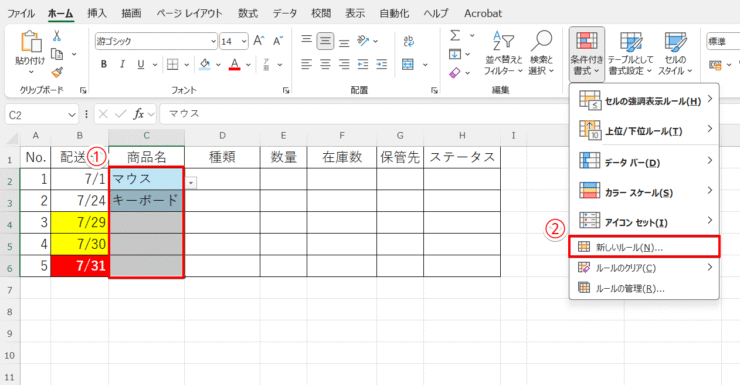
Task: Choose 新しいルール(N)... menu item
Action: [644, 247]
